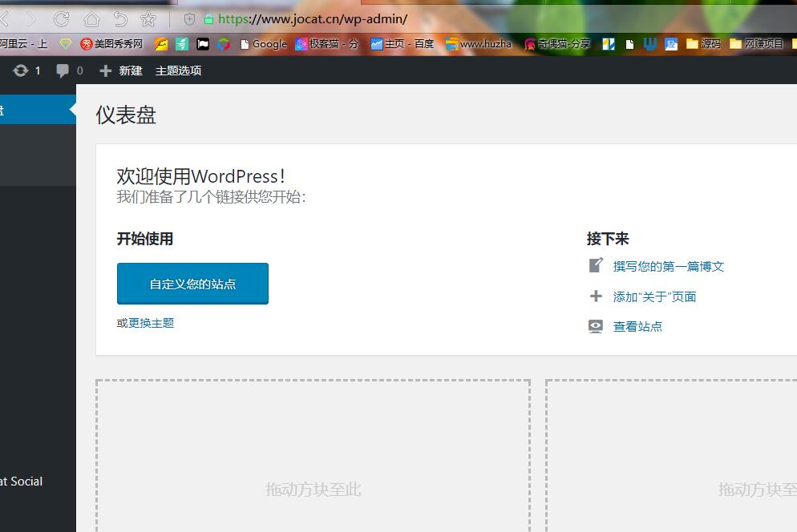Screen dimensions: 797x532
Task: Open the black flag bookmark icon
Action: [x=203, y=44]
